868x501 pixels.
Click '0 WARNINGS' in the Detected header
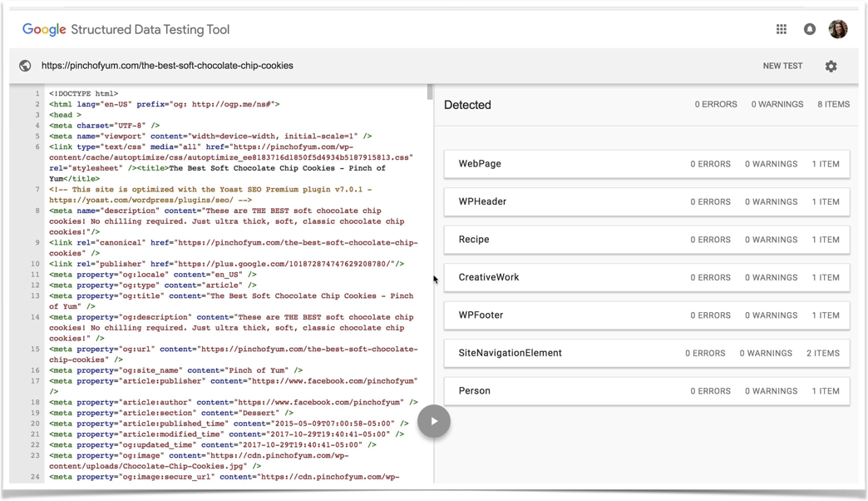[x=777, y=104]
